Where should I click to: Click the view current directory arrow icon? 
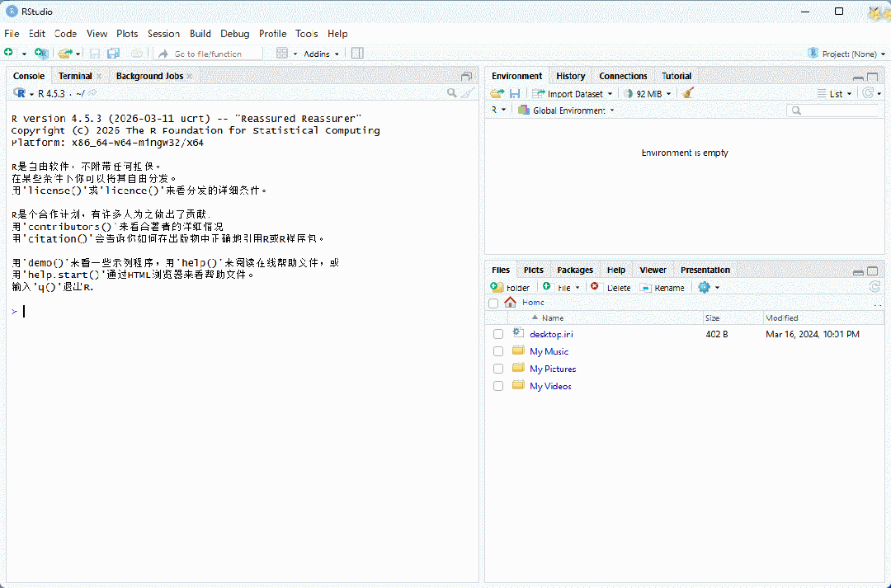[92, 93]
